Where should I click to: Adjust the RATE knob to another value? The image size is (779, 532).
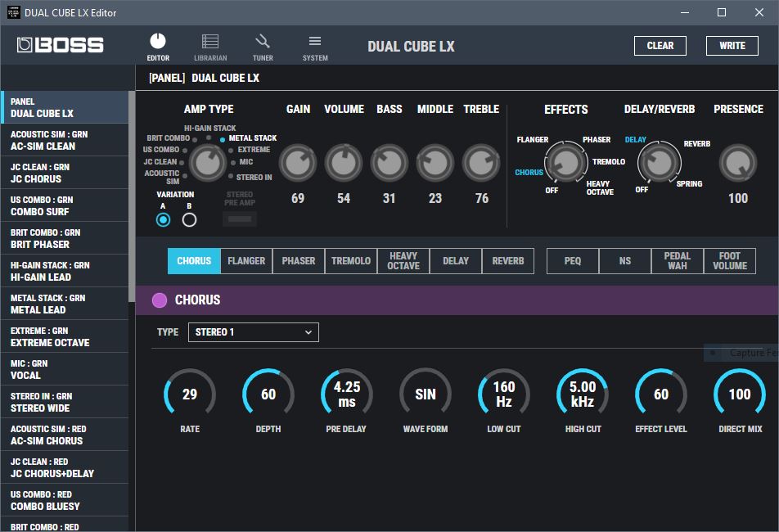(189, 393)
